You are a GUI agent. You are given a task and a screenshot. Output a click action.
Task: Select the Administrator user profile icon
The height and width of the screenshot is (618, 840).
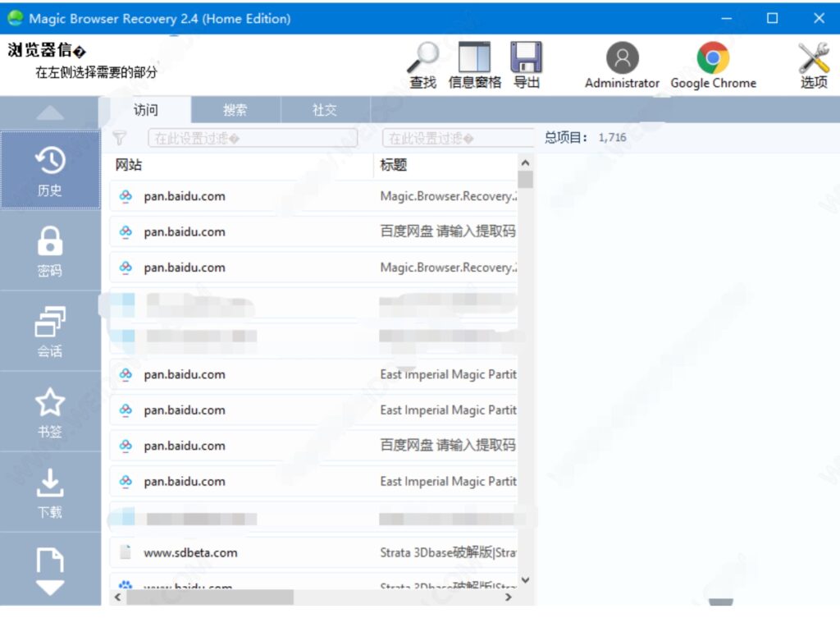622,59
